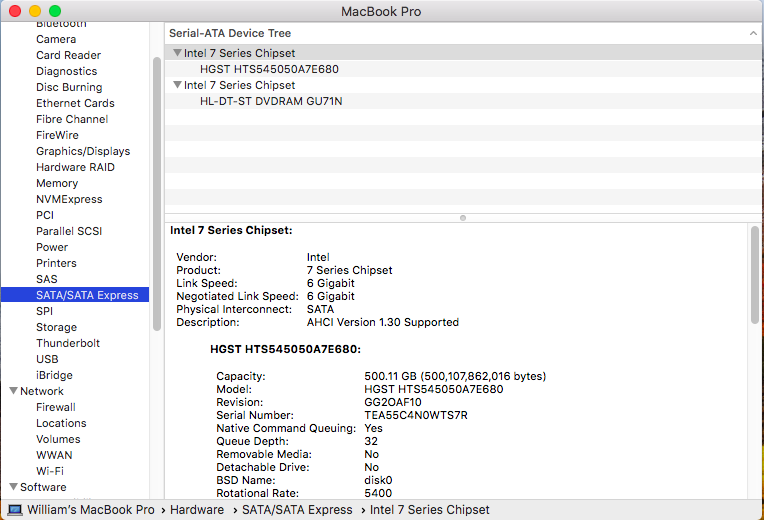The image size is (764, 520).
Task: Select Firewall under Network
Action: tap(56, 407)
